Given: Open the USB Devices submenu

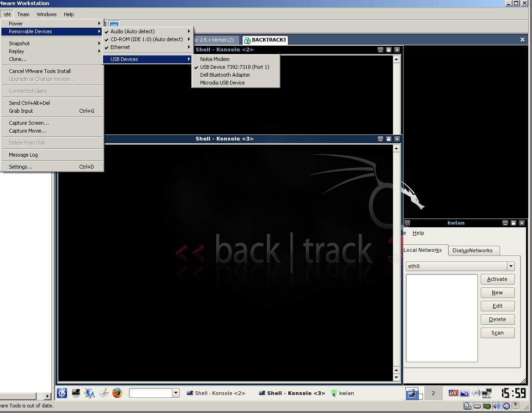Looking at the screenshot, I should (148, 59).
